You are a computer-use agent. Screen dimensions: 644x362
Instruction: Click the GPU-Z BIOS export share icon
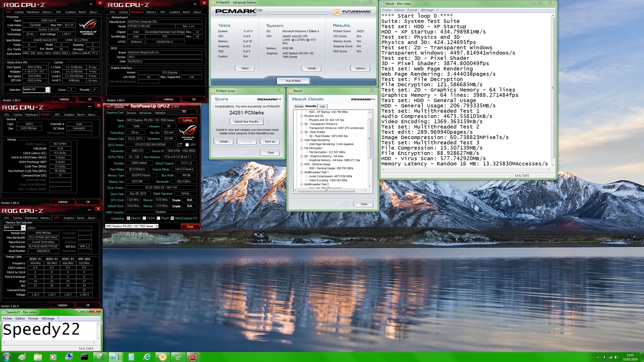(180, 145)
